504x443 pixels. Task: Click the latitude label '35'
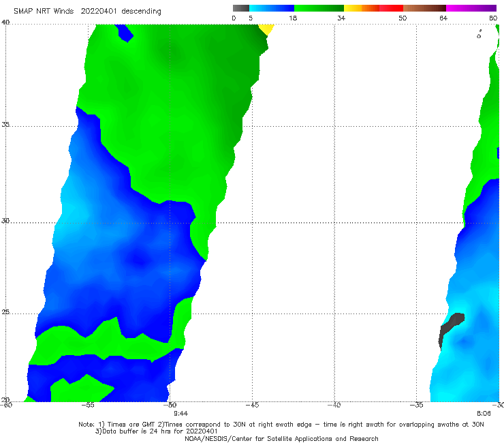point(5,124)
